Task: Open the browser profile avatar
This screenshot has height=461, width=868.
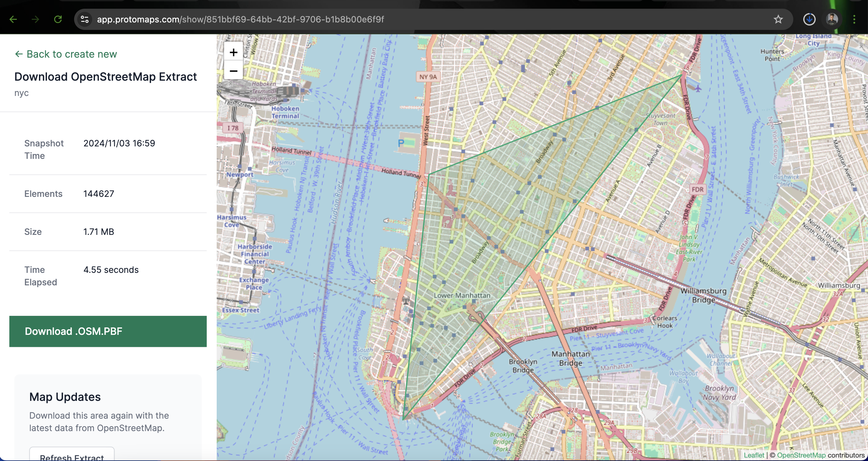Action: [x=832, y=19]
